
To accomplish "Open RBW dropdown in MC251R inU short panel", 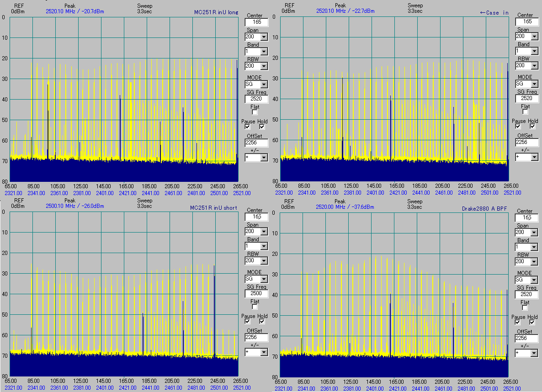I will [x=264, y=261].
